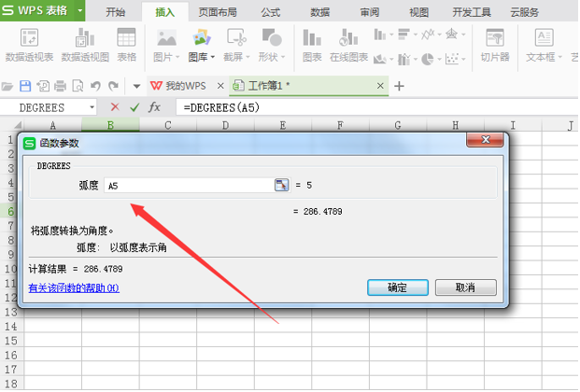This screenshot has width=580, height=392.
Task: Insert a text box (文本框)
Action: pyautogui.click(x=544, y=45)
